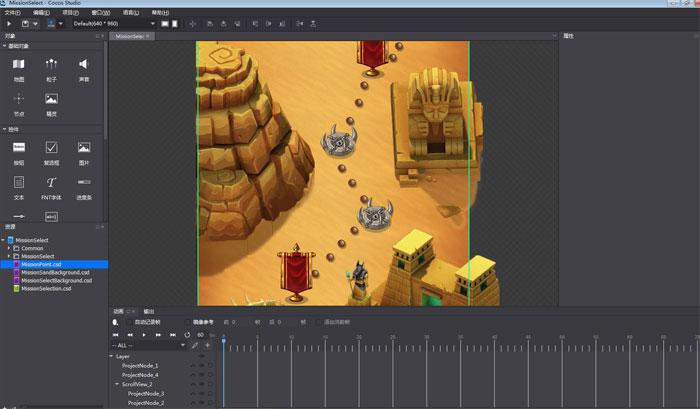
Task: Open the Help (帮助) menu
Action: (160, 13)
